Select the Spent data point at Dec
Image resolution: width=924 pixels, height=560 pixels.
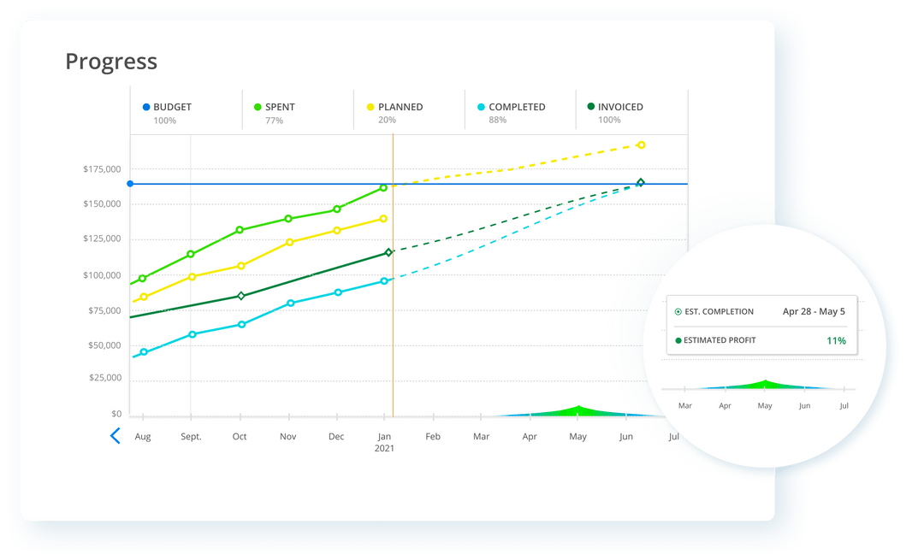(x=337, y=209)
